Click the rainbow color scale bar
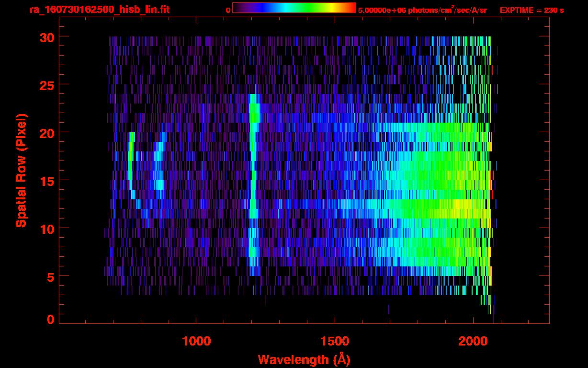 pos(294,8)
